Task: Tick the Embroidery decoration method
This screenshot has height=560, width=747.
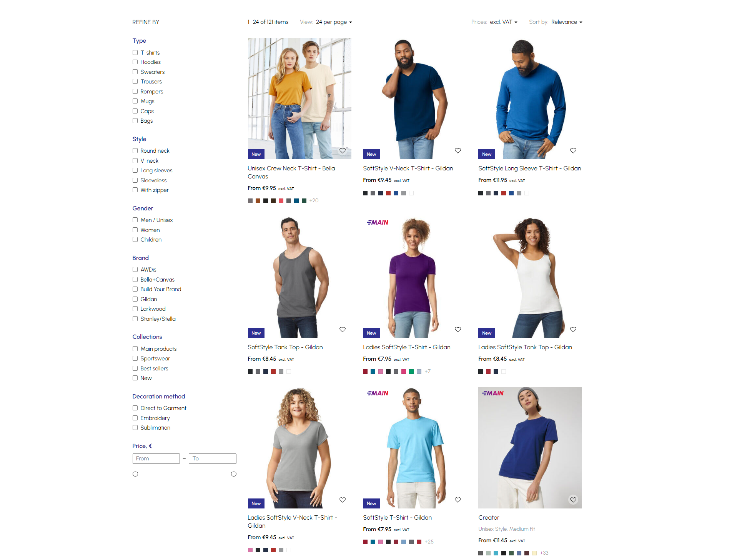Action: (135, 418)
